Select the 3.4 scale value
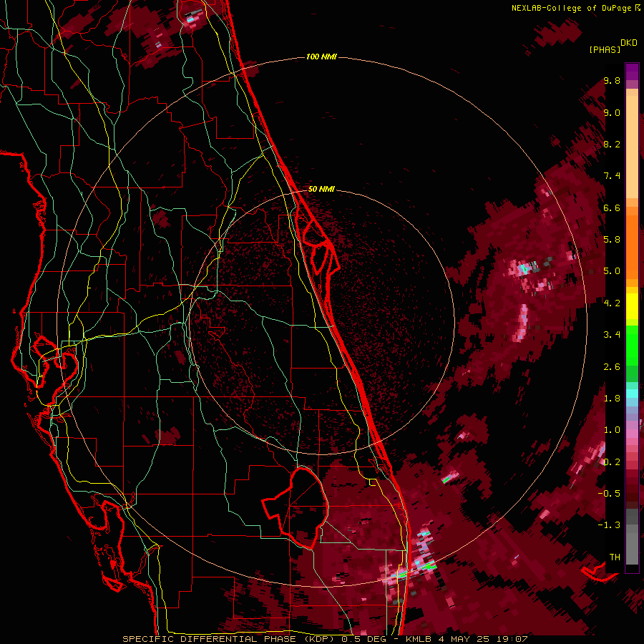Image resolution: width=644 pixels, height=644 pixels. (612, 335)
